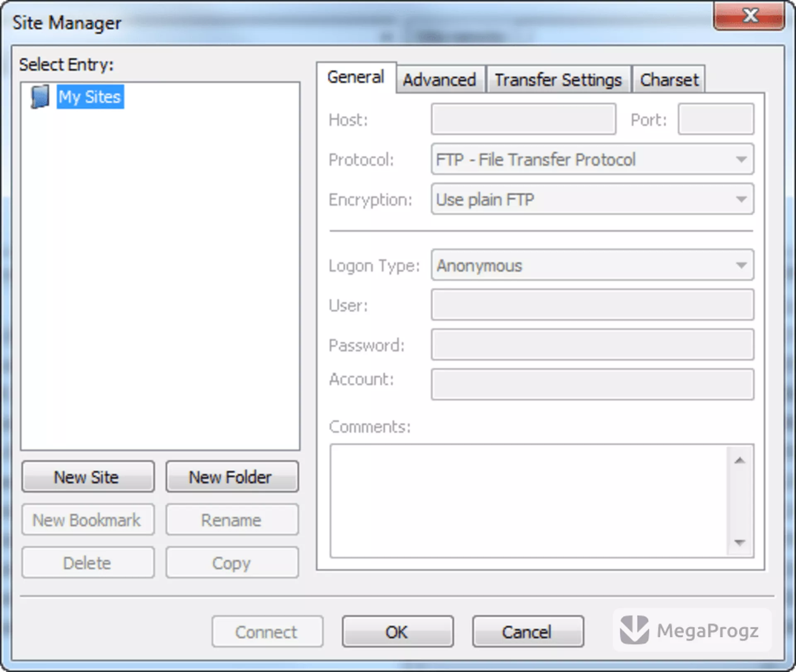Open the Protocol dropdown

point(592,159)
